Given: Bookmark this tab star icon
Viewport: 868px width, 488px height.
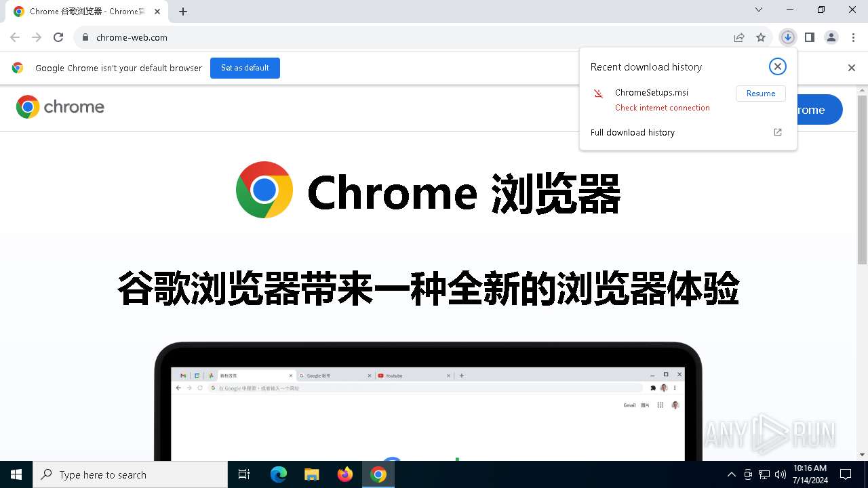Looking at the screenshot, I should coord(761,37).
